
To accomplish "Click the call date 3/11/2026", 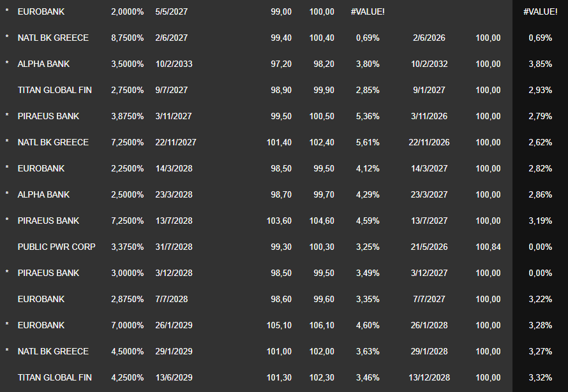I will (x=430, y=116).
